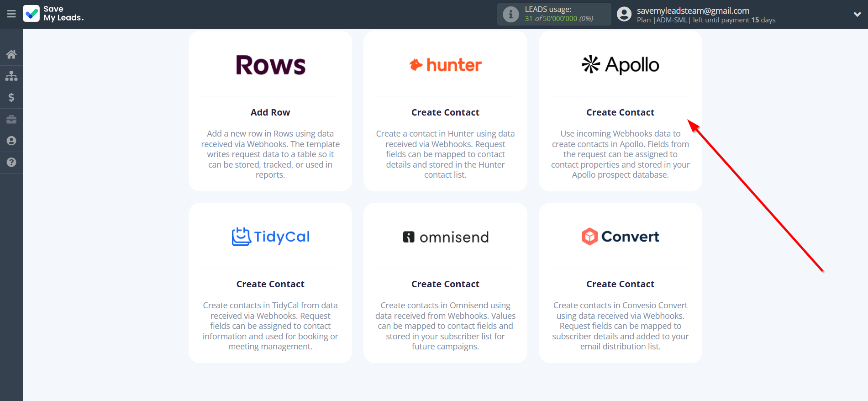Click the omnisend logo
This screenshot has height=401, width=868.
[x=445, y=237]
